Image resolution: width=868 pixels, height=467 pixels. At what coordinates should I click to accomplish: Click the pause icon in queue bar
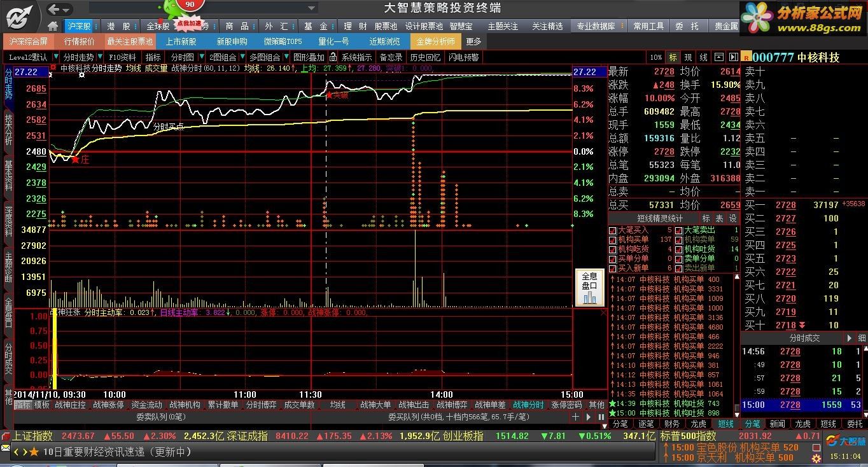pyautogui.click(x=601, y=417)
